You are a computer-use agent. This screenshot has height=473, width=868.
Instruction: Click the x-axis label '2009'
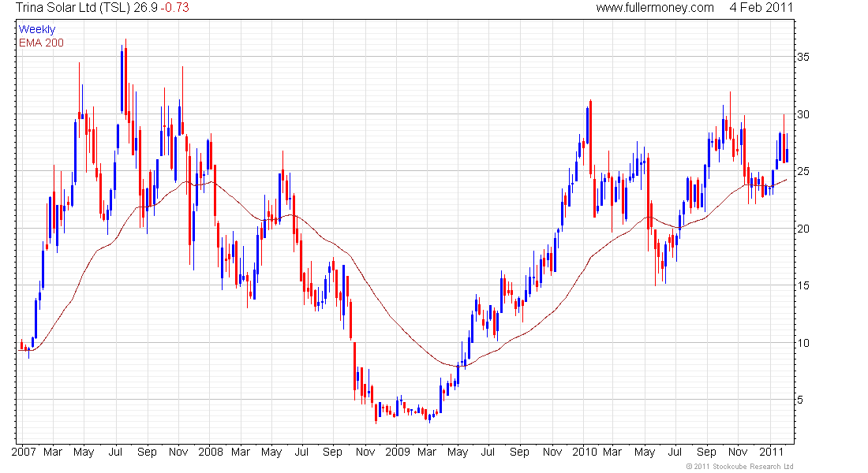(x=398, y=452)
